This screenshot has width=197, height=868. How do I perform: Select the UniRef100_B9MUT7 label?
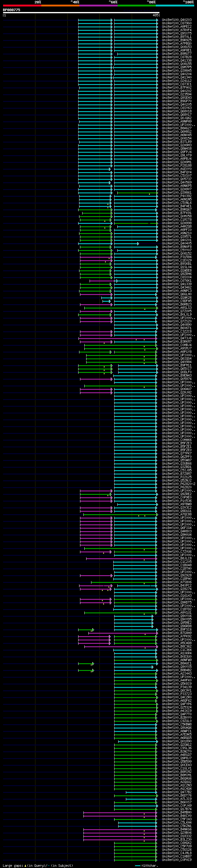pos(177,54)
